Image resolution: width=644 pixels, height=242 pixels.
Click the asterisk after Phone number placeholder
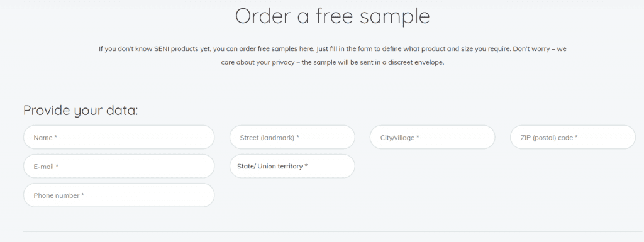(82, 195)
